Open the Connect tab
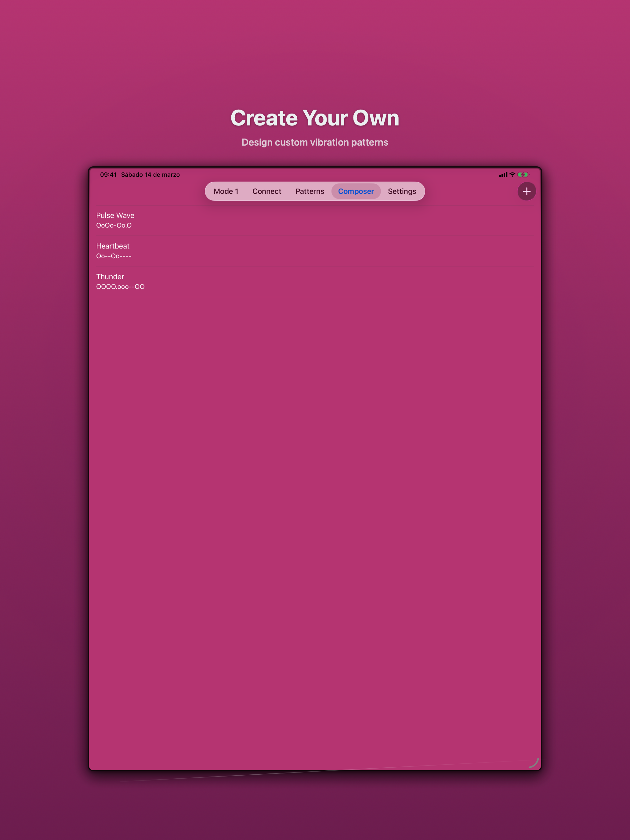This screenshot has height=840, width=630. [266, 191]
